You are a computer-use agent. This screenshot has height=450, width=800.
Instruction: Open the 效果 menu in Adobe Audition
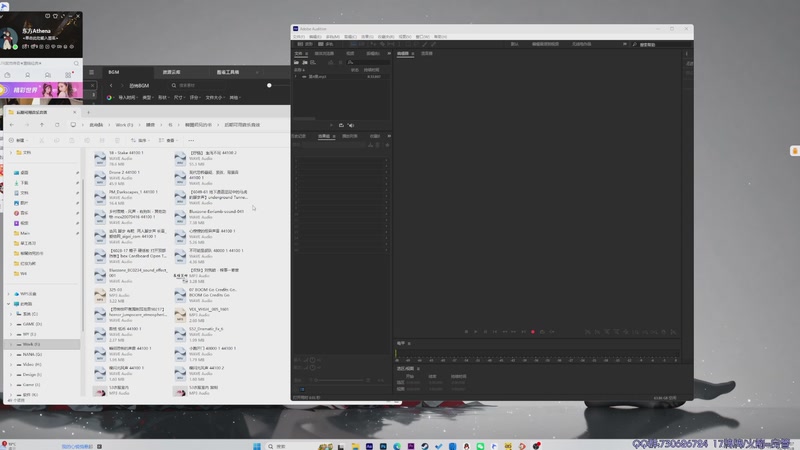tap(367, 37)
